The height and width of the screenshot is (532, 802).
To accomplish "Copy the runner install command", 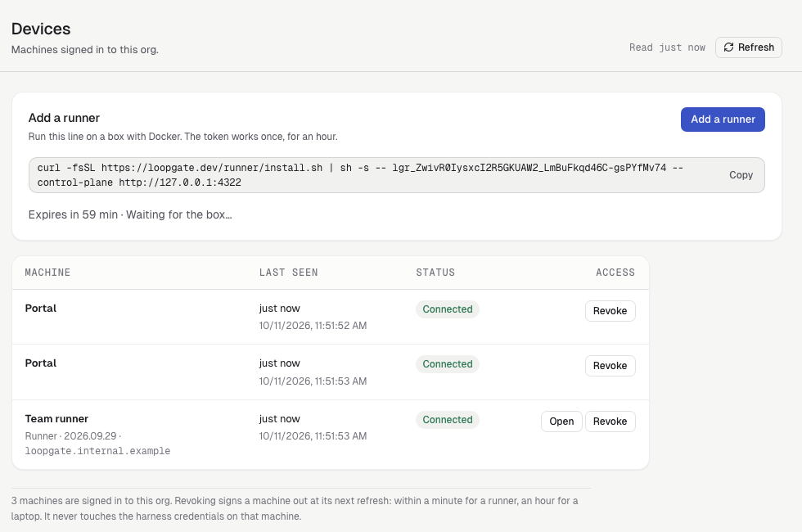I will tap(741, 175).
